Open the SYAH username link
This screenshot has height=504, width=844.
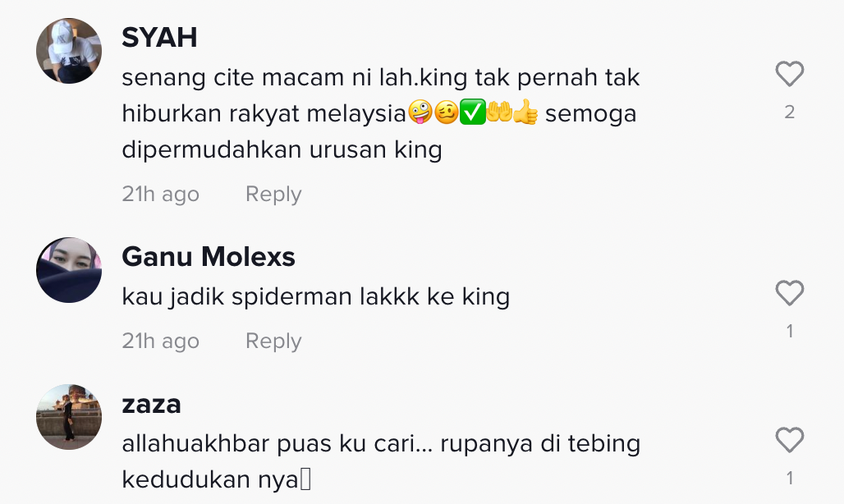pos(159,37)
